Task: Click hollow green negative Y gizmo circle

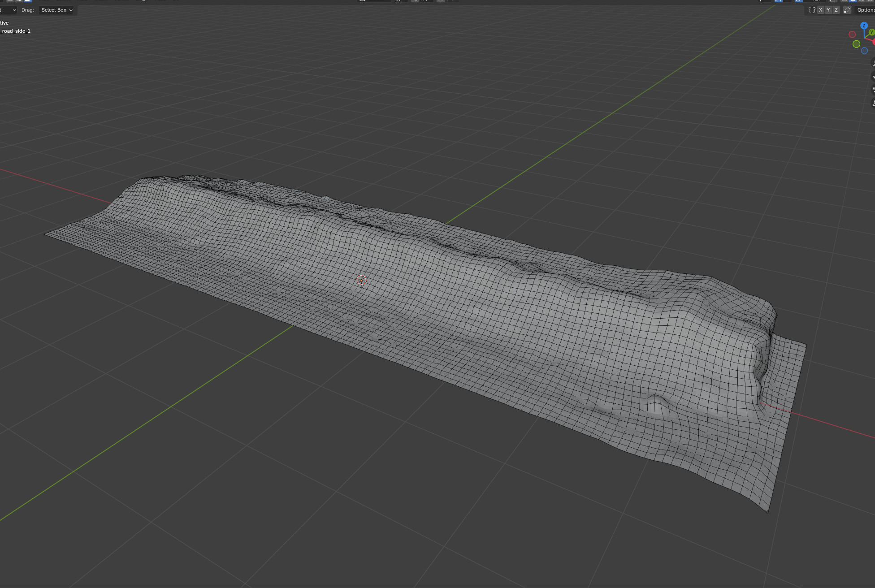Action: pos(856,44)
